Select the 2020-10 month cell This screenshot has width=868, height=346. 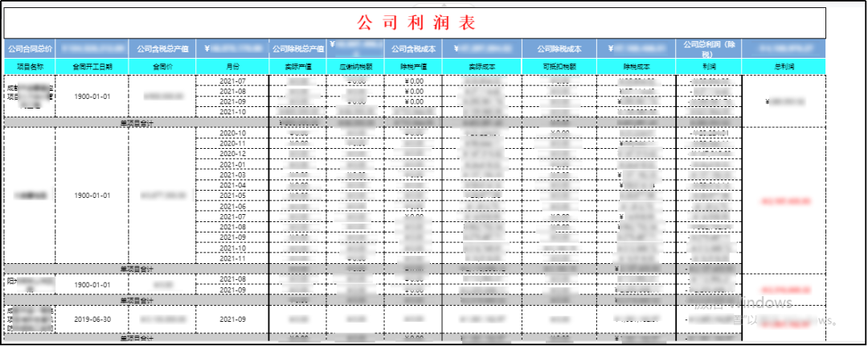pos(232,133)
